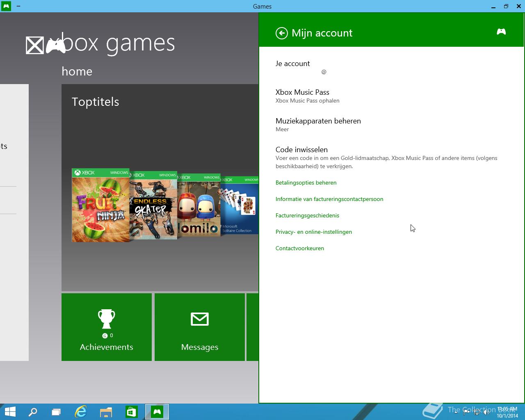Image resolution: width=525 pixels, height=420 pixels.
Task: Select the ilomilo game cover
Action: click(x=199, y=205)
